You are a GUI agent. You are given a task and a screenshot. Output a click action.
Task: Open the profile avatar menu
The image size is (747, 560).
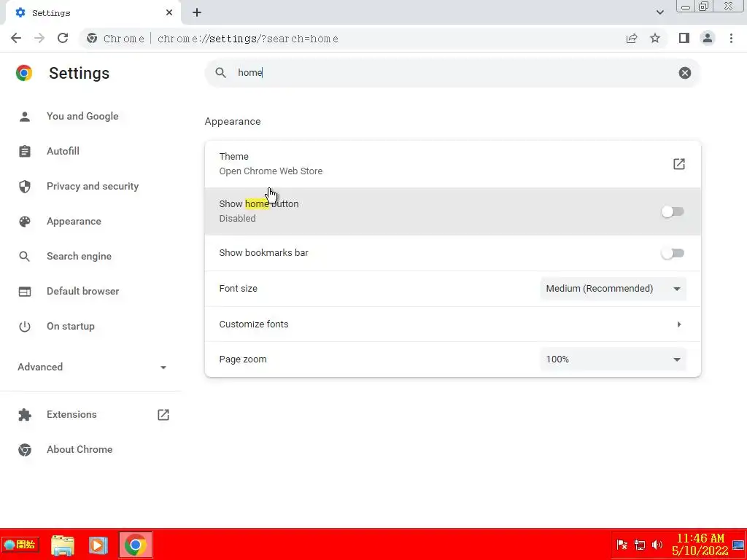click(x=708, y=39)
